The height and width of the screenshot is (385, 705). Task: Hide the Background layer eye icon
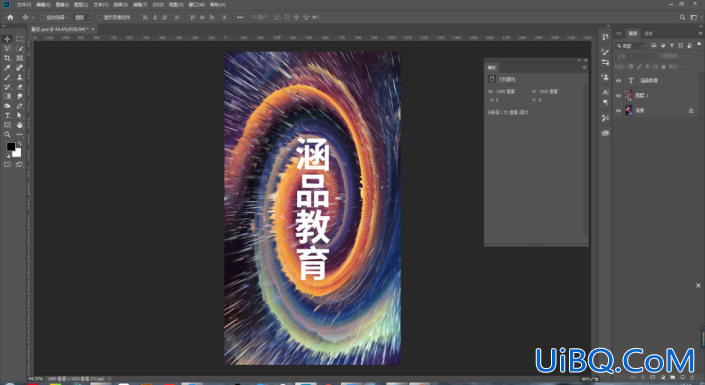[x=618, y=110]
